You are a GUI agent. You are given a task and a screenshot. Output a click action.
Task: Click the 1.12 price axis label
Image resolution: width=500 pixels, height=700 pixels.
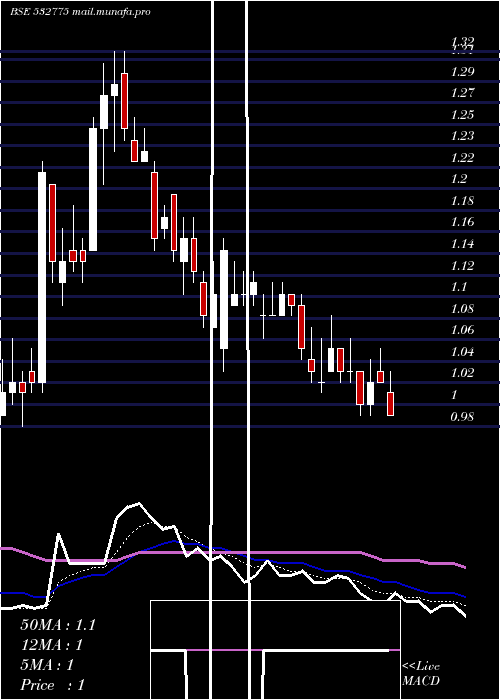(x=462, y=266)
